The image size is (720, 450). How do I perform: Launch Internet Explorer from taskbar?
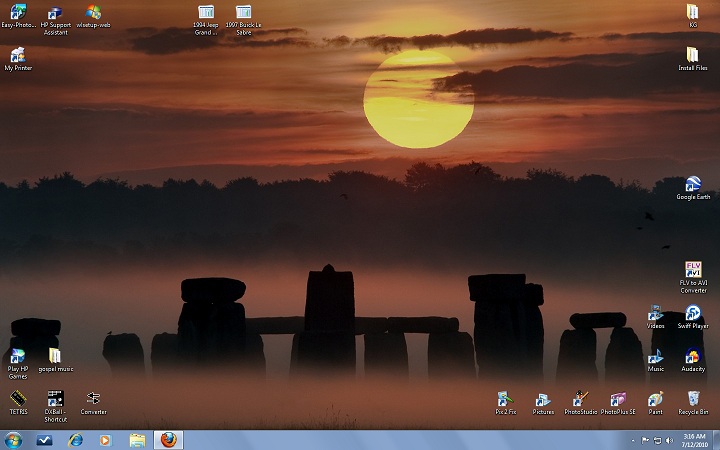pos(75,440)
